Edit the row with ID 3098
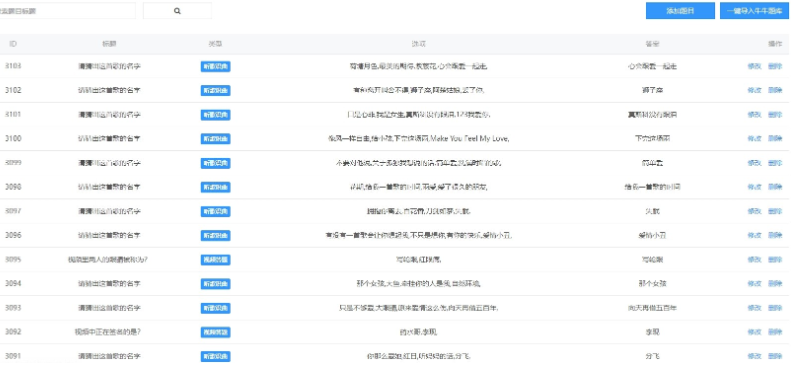794x381 pixels. [x=754, y=187]
